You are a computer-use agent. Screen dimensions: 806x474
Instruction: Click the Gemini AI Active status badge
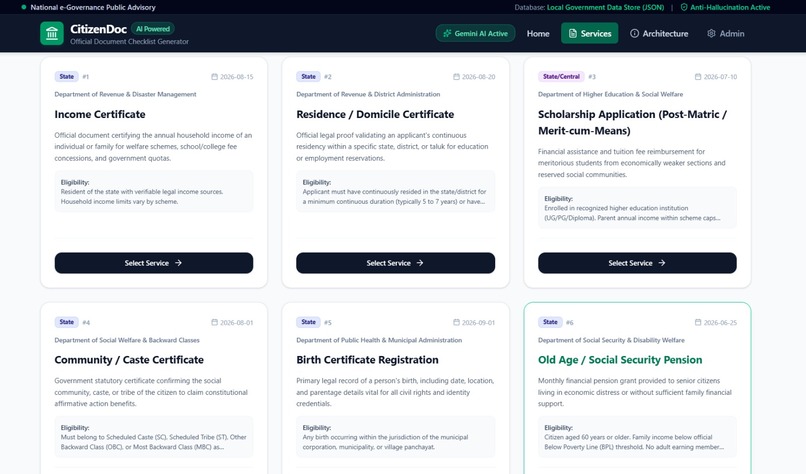(x=475, y=33)
